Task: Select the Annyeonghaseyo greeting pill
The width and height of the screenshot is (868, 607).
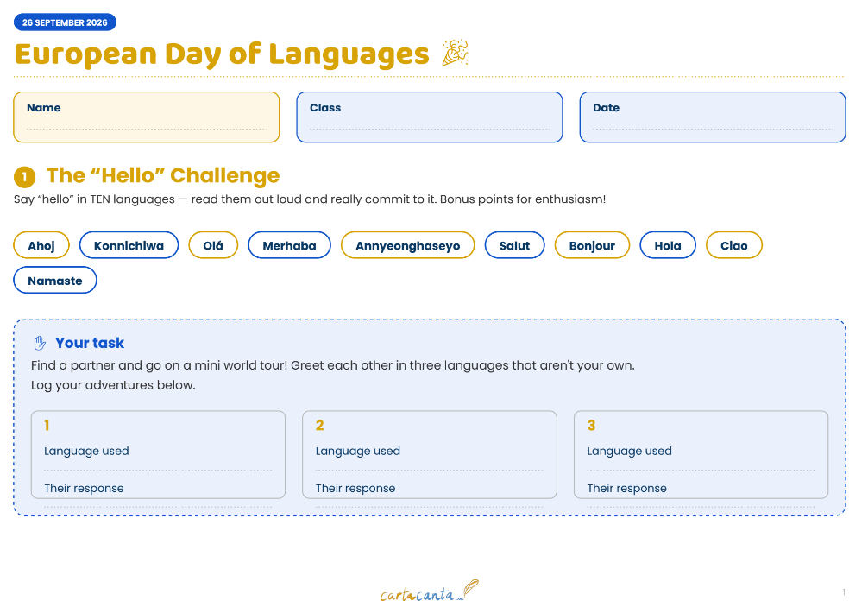Action: [x=408, y=245]
